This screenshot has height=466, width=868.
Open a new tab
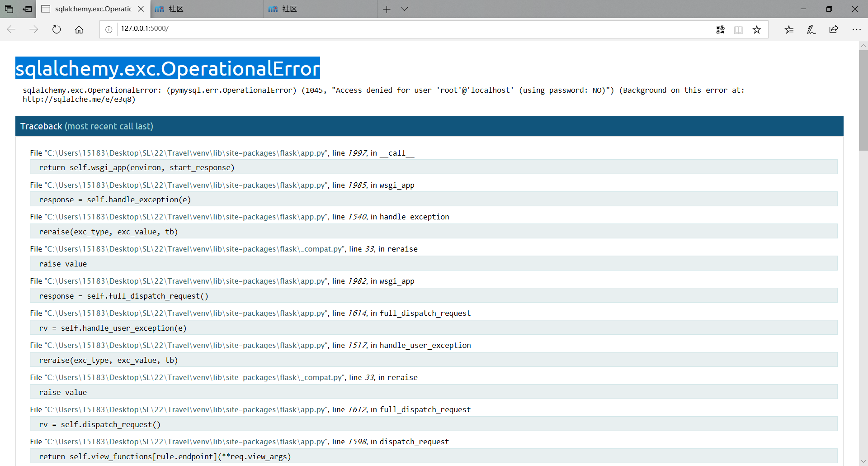(x=387, y=9)
